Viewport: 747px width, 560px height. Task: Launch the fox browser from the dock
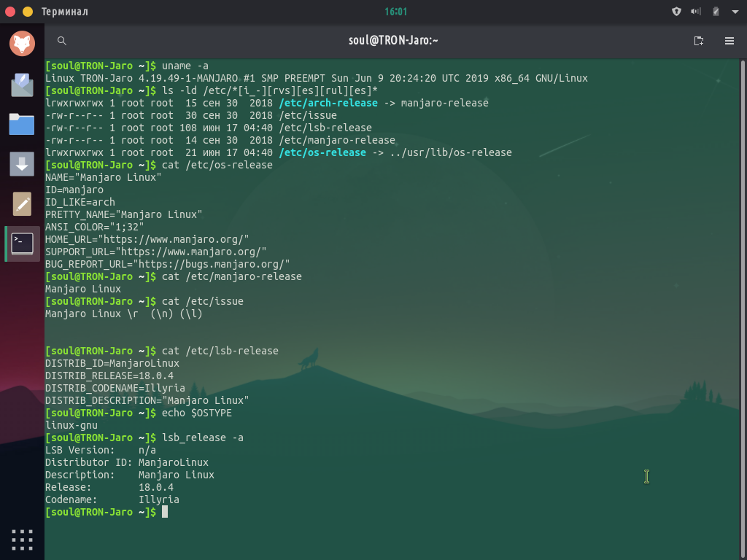[23, 43]
